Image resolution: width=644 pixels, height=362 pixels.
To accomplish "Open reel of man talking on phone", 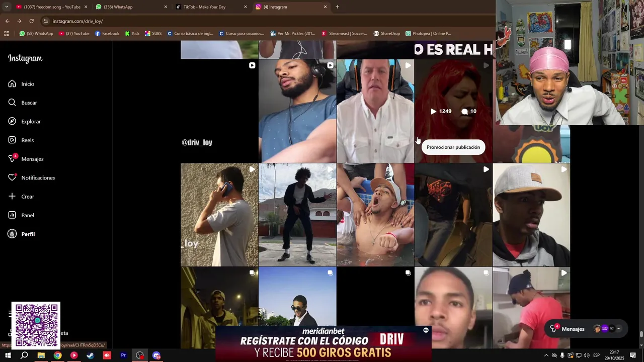I will point(219,215).
